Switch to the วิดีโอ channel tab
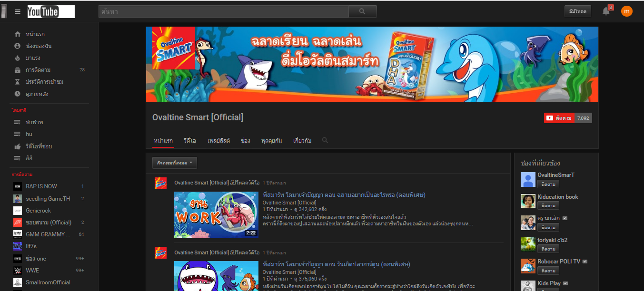Screen dimensions: 644x291 pos(190,141)
